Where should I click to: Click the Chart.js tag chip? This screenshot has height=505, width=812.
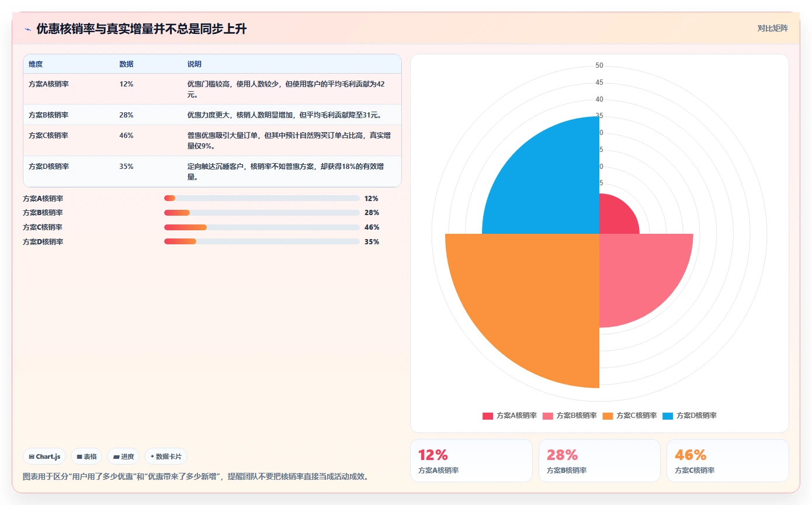[44, 456]
